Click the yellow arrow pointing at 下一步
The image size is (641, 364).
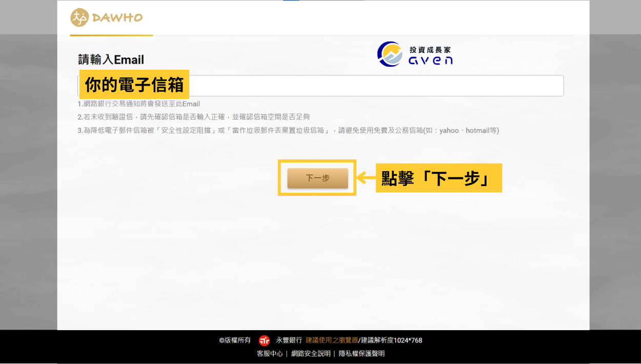click(366, 178)
